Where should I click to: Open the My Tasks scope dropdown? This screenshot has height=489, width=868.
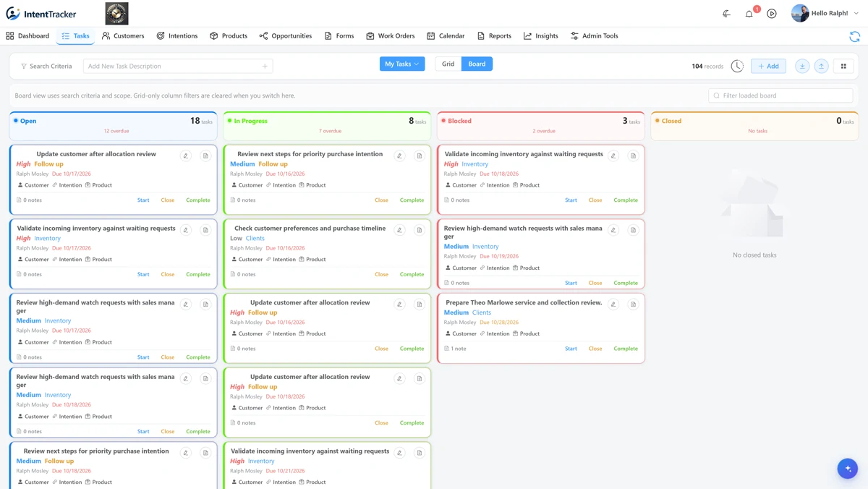coord(402,64)
